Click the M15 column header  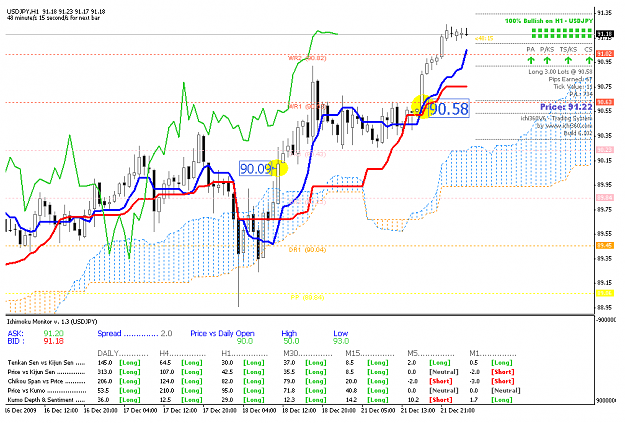tap(369, 354)
